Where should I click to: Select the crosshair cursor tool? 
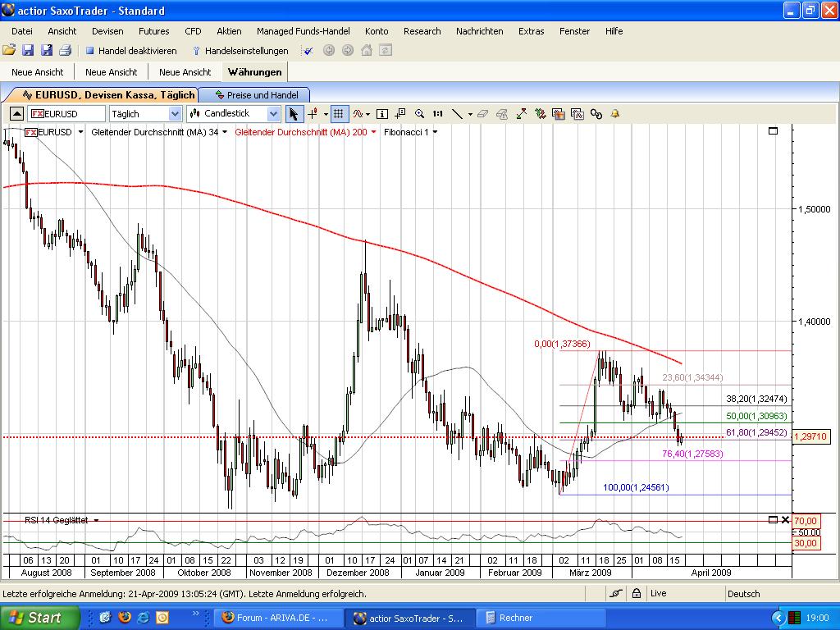point(313,114)
